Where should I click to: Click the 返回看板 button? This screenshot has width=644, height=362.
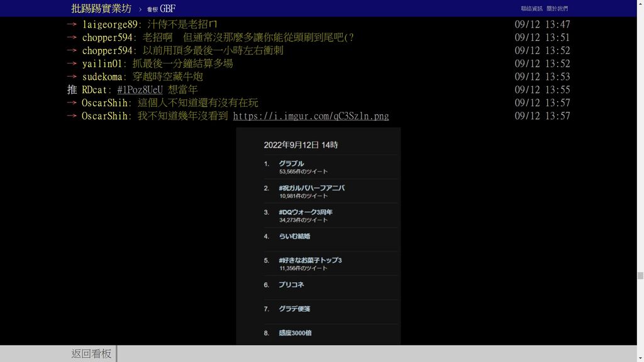click(x=91, y=353)
